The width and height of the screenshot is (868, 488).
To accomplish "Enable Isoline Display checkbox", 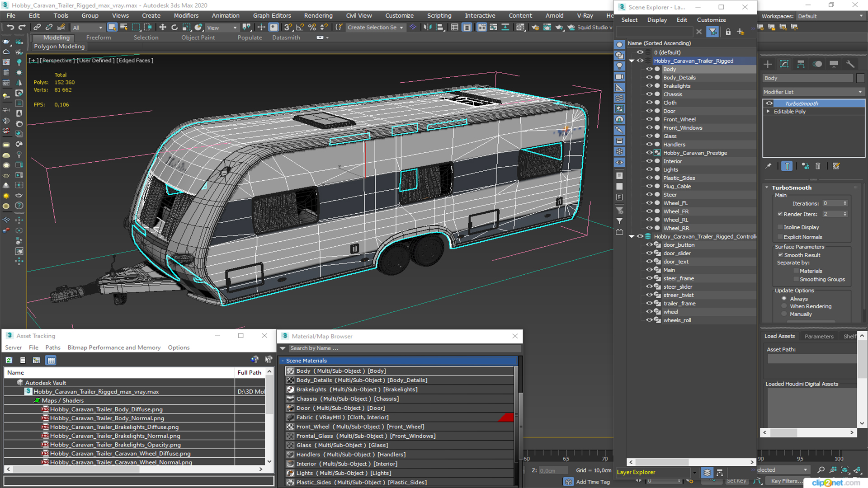I will (x=780, y=227).
